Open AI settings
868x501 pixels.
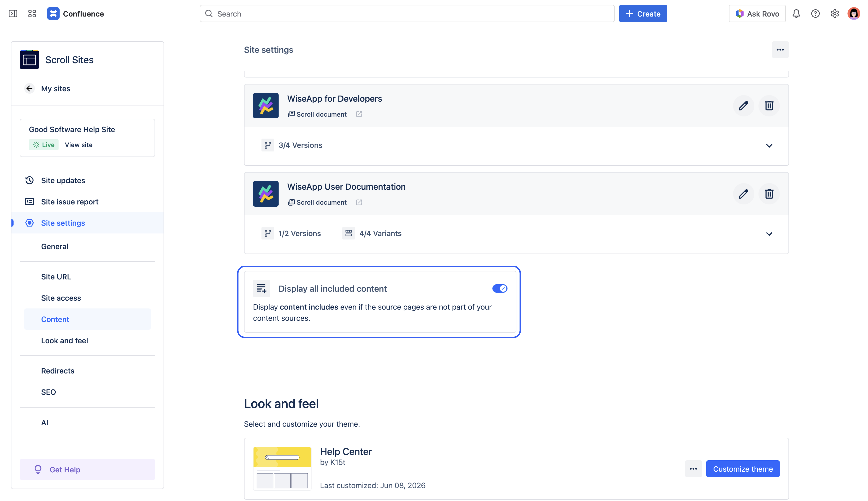45,422
